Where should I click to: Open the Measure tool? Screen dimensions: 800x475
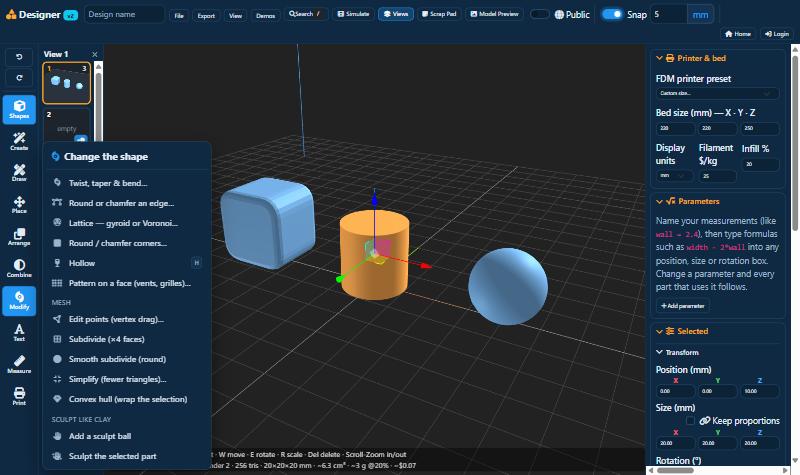[19, 364]
